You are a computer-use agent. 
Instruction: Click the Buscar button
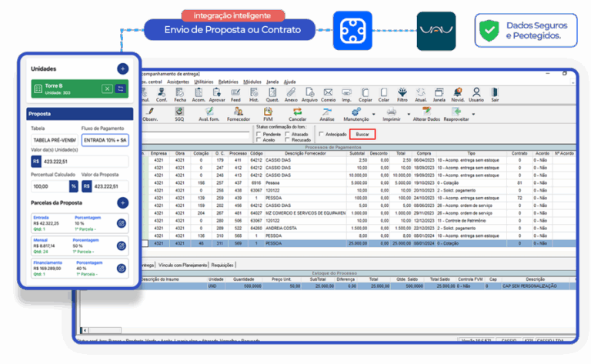tap(362, 134)
